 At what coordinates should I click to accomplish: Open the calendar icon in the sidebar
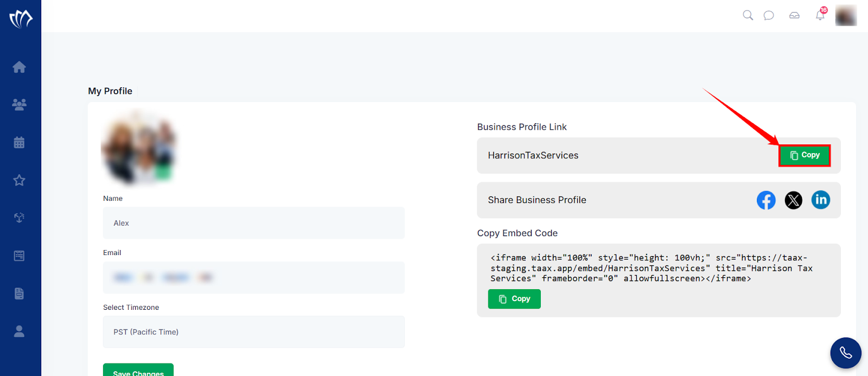click(x=20, y=143)
